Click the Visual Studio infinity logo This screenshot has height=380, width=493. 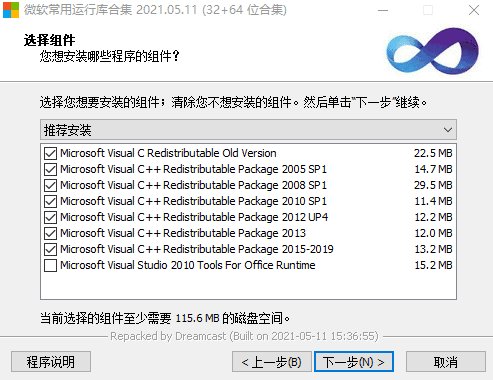click(432, 52)
